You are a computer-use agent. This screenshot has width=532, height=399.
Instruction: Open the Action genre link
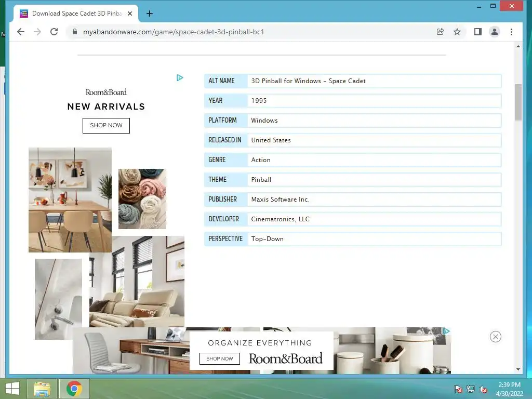click(x=261, y=160)
